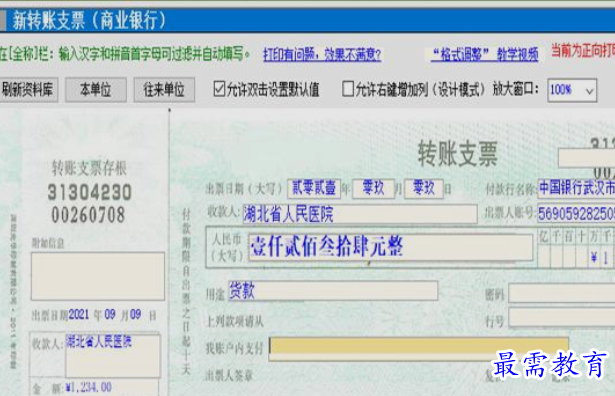Select the month field 零玖

click(373, 188)
